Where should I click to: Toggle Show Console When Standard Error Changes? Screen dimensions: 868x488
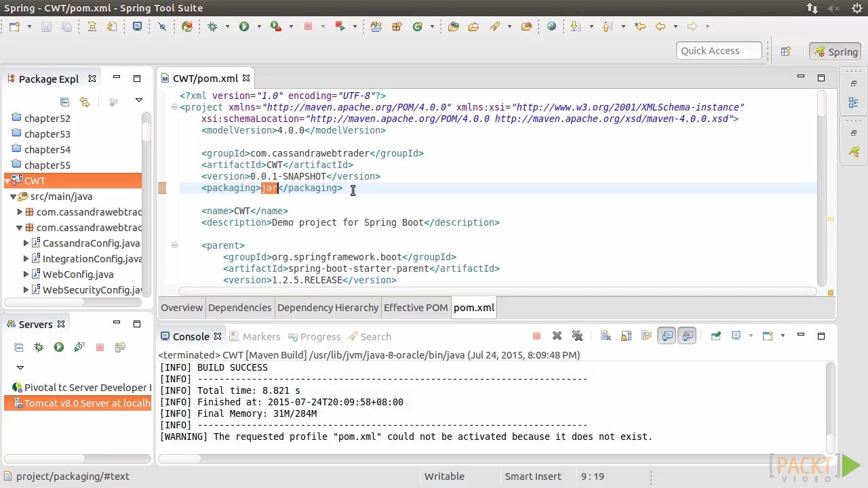point(688,335)
